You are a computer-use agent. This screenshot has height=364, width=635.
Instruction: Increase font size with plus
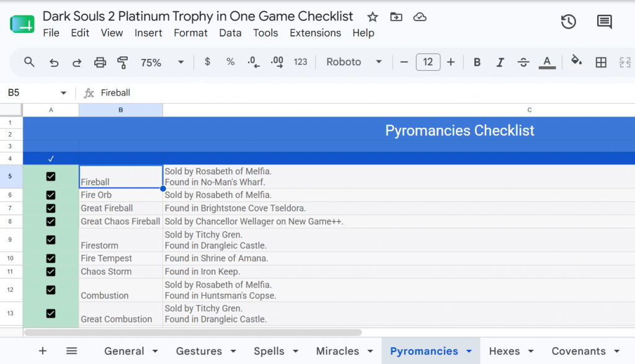(x=451, y=62)
